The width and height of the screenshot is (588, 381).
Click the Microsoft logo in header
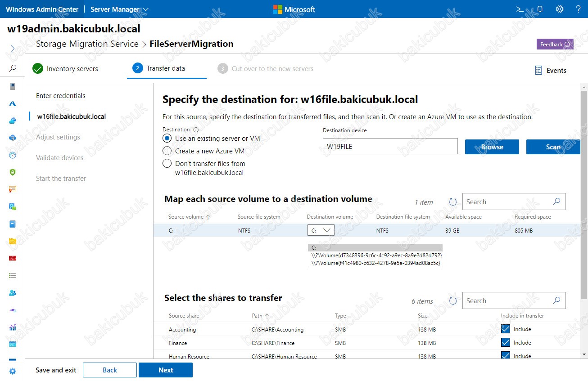(294, 9)
